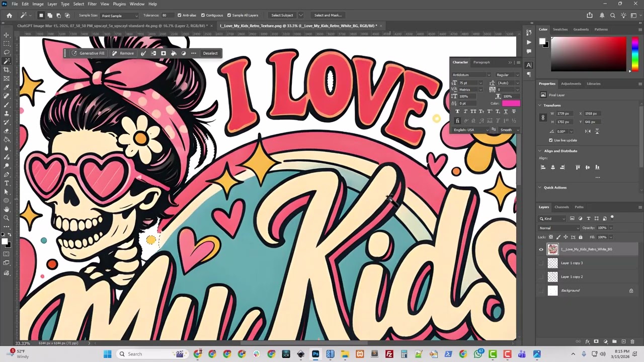Open the Filter menu
The height and width of the screenshot is (362, 644).
point(92,4)
